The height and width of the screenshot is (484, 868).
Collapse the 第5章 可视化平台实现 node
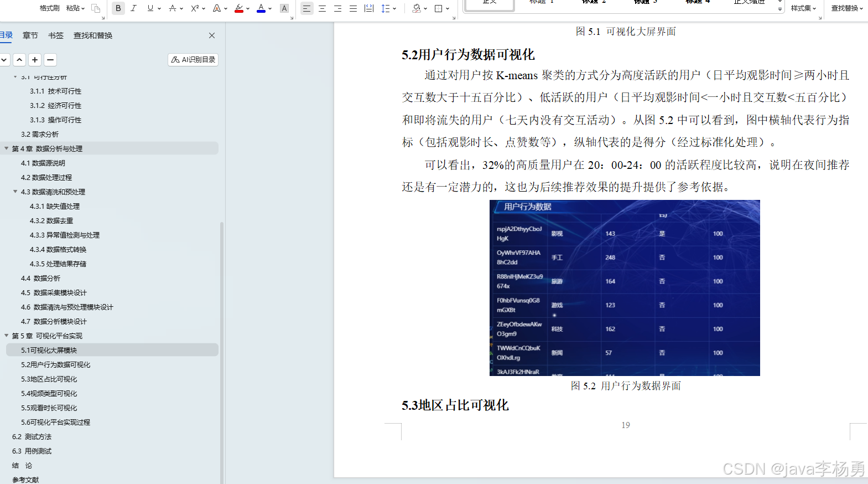[7, 336]
